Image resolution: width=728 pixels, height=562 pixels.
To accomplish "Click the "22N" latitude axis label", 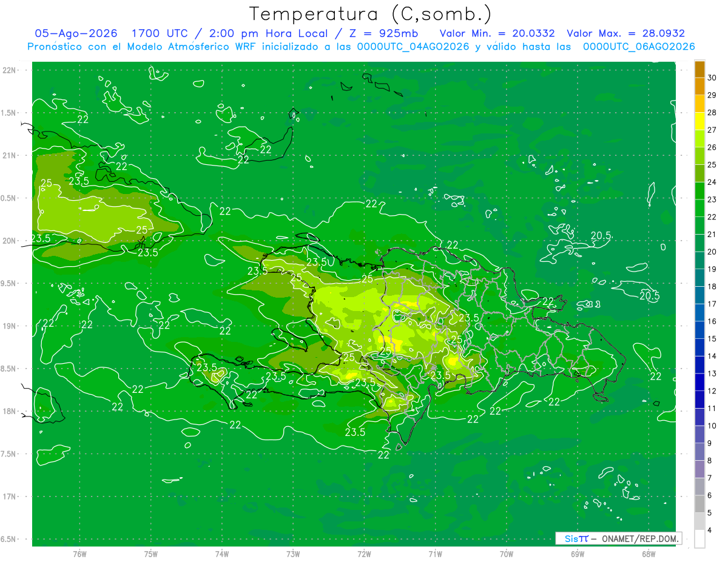I will click(10, 70).
